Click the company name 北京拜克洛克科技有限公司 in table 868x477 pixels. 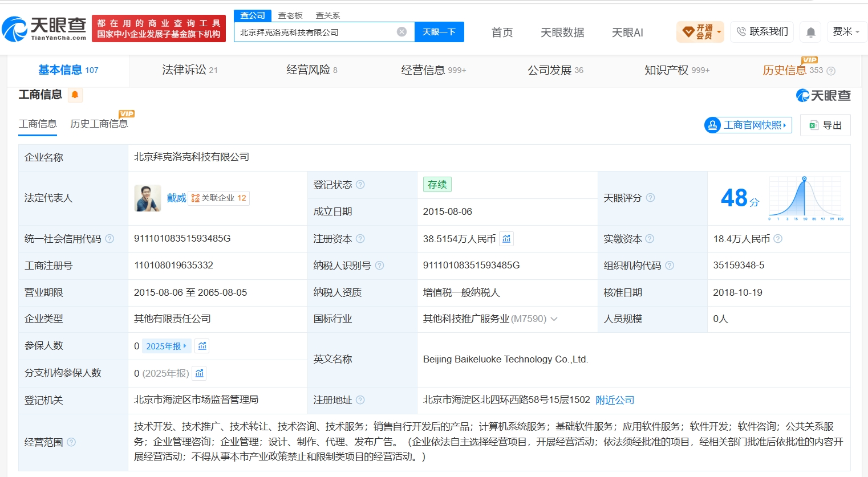[192, 157]
